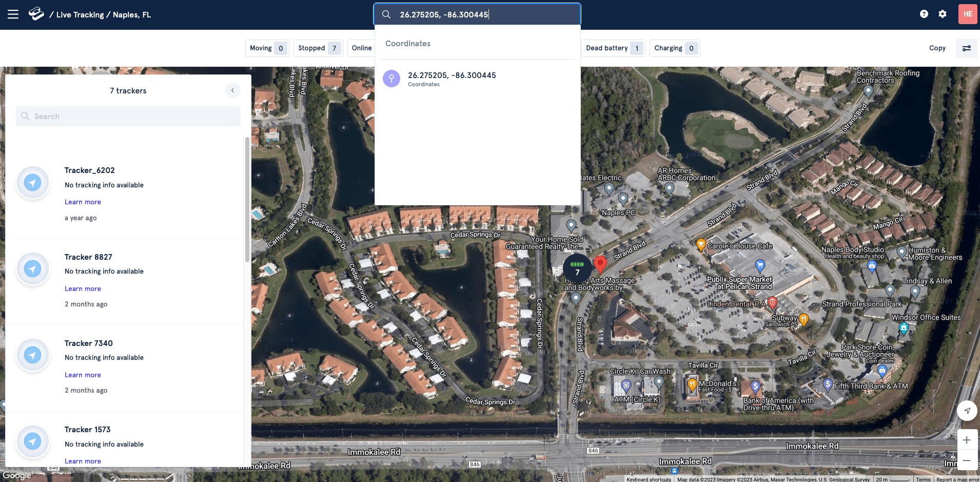
Task: Click the Naples, FL breadcrumb
Action: pyautogui.click(x=132, y=15)
